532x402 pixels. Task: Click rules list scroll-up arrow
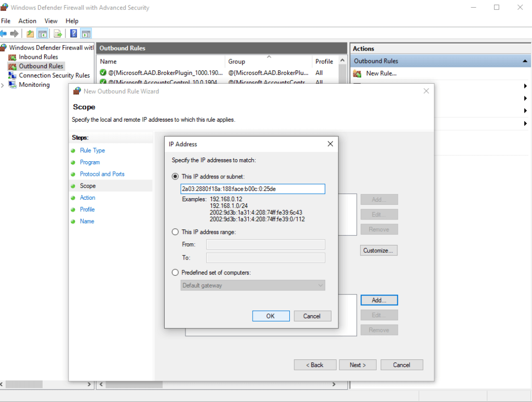[343, 60]
